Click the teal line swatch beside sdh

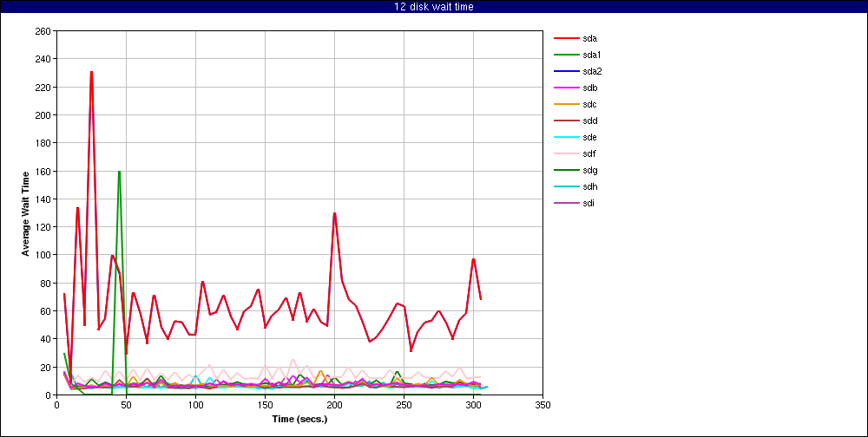click(x=566, y=187)
